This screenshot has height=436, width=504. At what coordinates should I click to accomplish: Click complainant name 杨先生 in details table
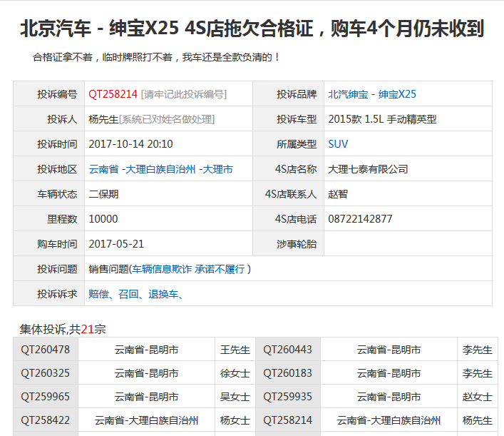point(103,119)
